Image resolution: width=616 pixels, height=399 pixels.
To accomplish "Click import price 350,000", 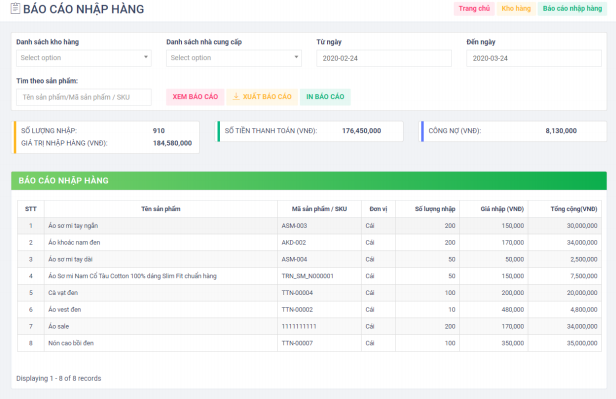I will point(513,343).
